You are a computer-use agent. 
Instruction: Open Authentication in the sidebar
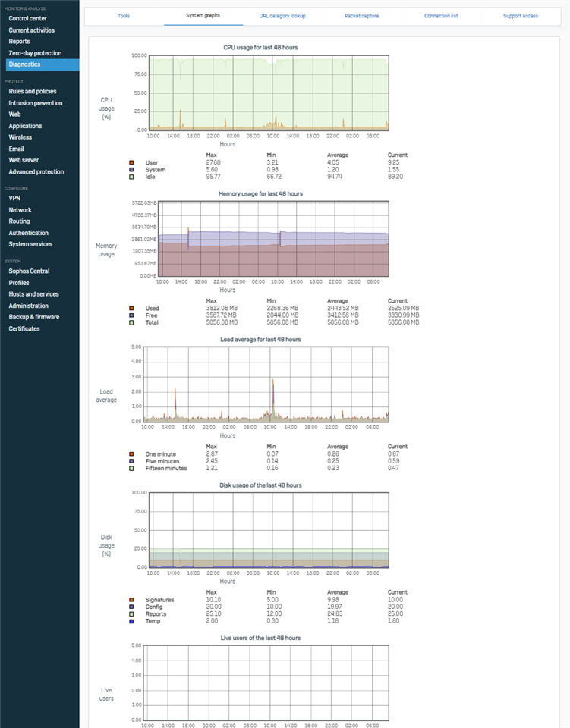tap(29, 233)
